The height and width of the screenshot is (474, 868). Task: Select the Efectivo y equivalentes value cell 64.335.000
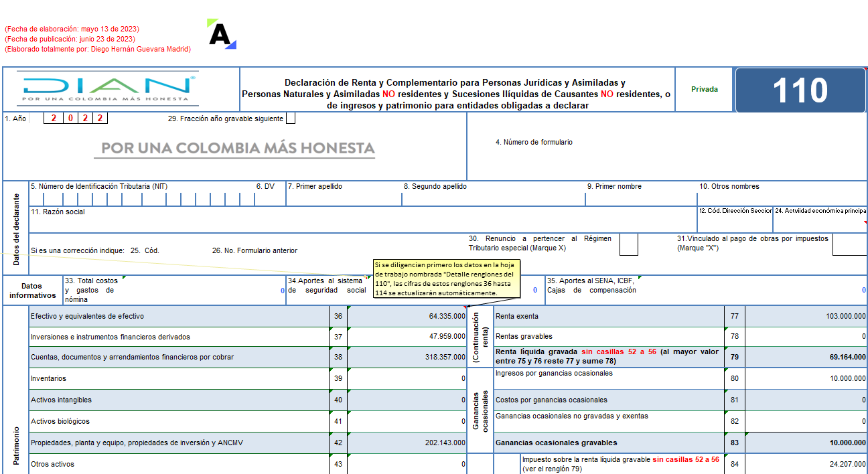[x=407, y=316]
